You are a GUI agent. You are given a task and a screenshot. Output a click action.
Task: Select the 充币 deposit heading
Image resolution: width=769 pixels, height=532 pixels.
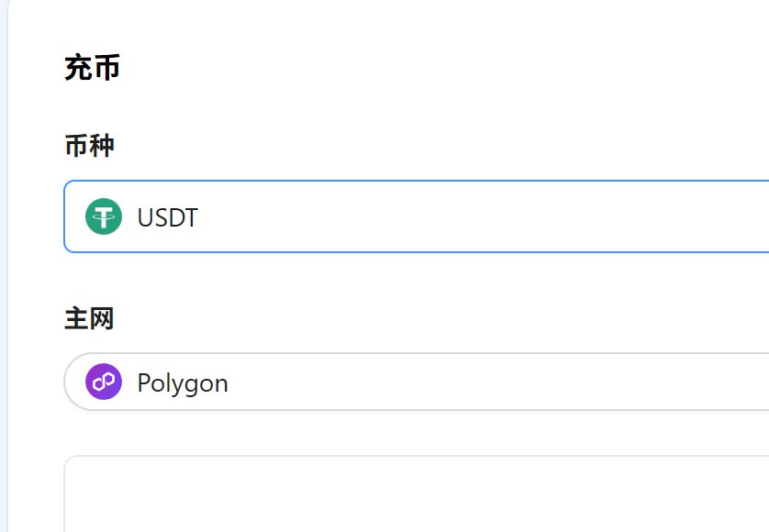pyautogui.click(x=92, y=68)
